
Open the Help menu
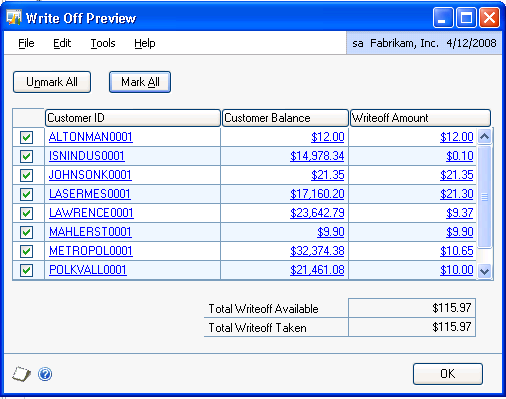pos(145,43)
